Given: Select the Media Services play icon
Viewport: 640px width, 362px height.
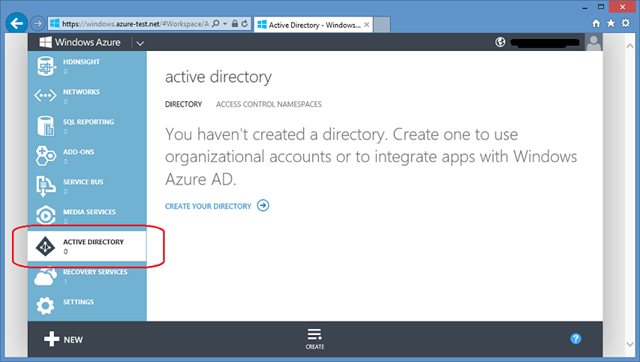Looking at the screenshot, I should [x=45, y=215].
